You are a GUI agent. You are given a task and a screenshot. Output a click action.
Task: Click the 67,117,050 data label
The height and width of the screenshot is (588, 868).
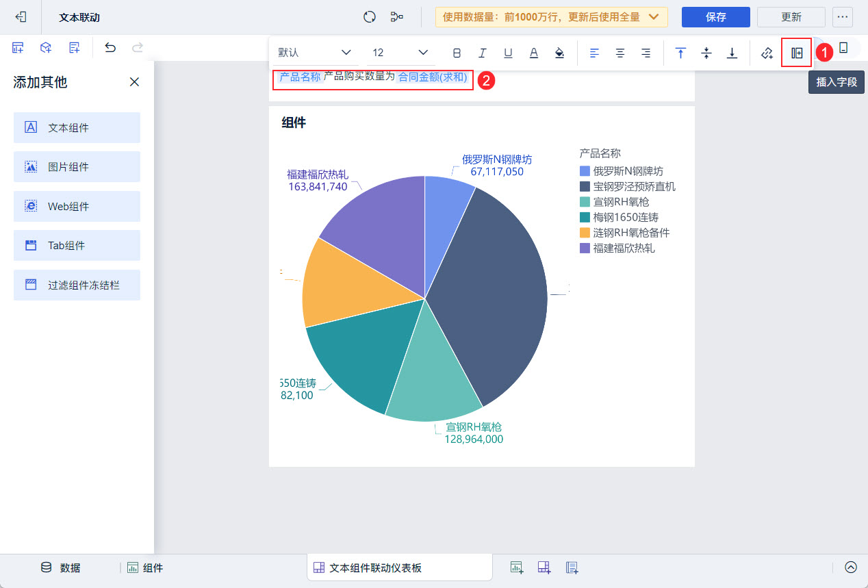click(x=497, y=172)
